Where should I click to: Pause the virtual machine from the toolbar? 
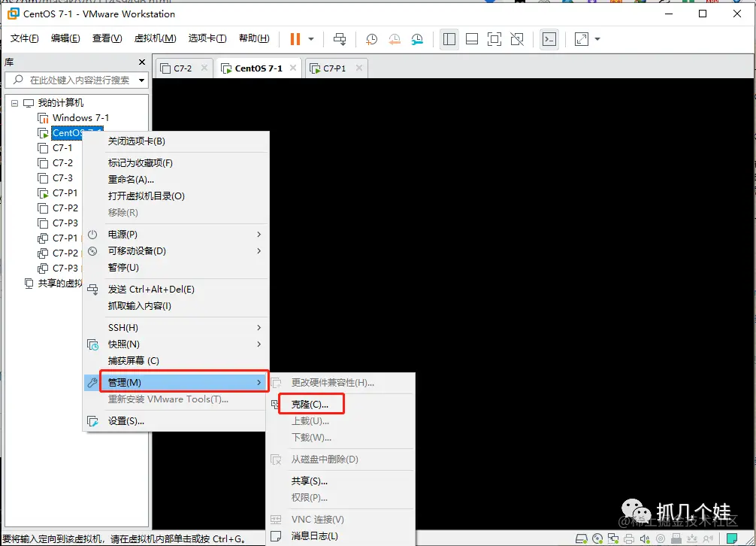coord(295,39)
